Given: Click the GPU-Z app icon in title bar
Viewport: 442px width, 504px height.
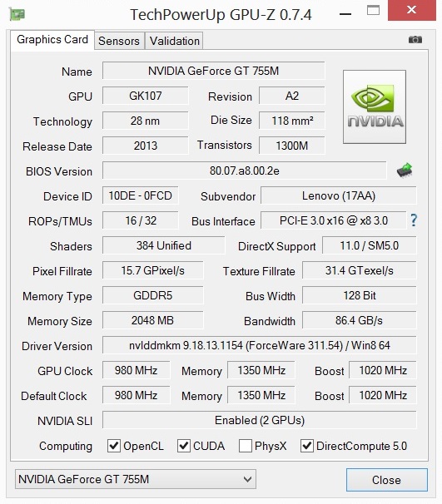Looking at the screenshot, I should point(17,14).
